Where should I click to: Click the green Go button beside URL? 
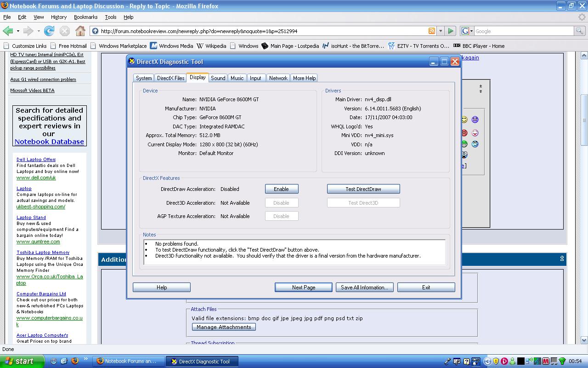[451, 31]
